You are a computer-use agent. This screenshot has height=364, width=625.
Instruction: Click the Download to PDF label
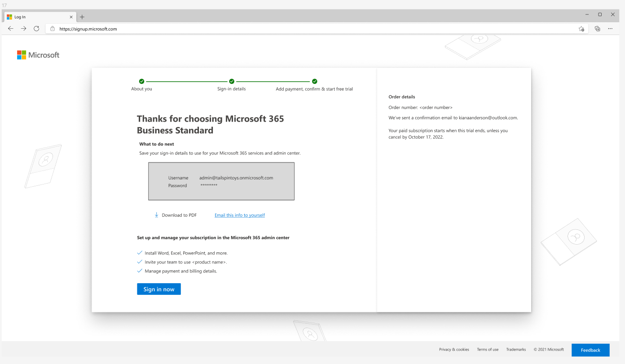tap(179, 215)
